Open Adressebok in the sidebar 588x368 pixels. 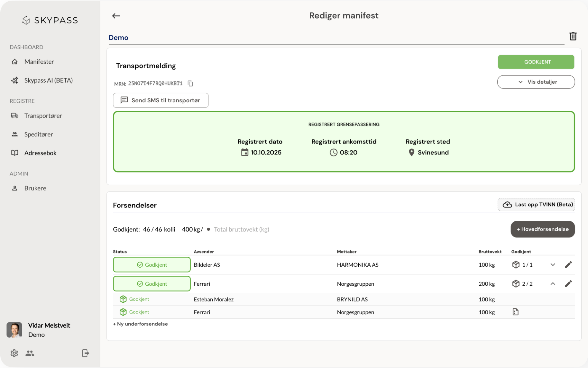click(x=41, y=153)
